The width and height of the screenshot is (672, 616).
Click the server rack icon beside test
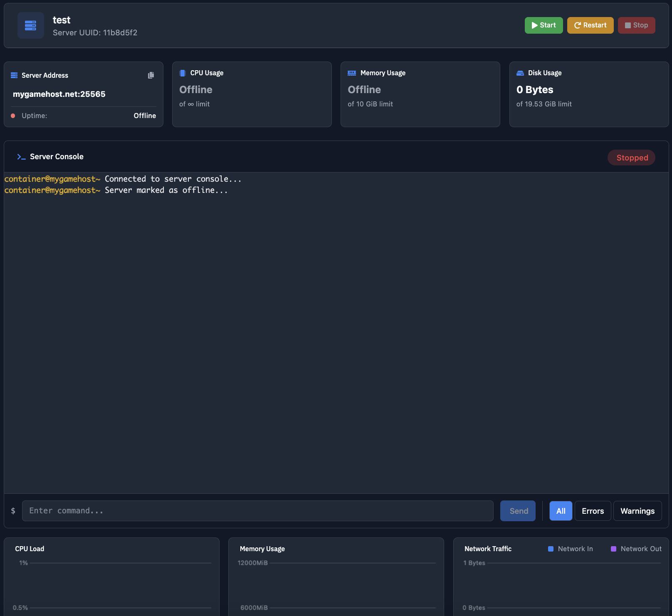coord(30,25)
